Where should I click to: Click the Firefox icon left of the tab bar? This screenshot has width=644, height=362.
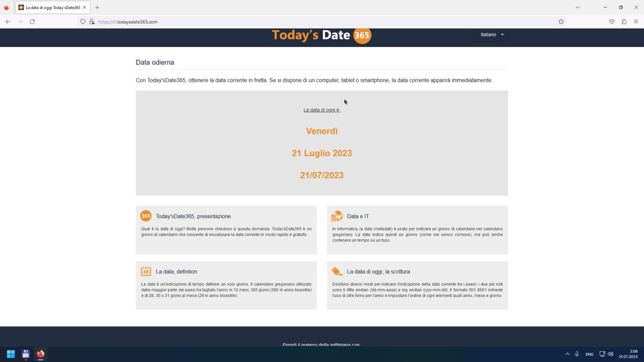pos(7,8)
